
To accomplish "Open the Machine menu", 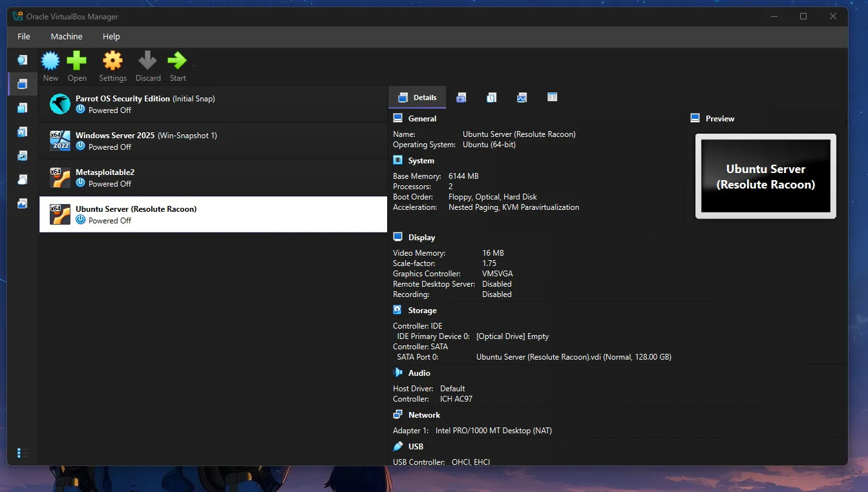I will point(67,36).
